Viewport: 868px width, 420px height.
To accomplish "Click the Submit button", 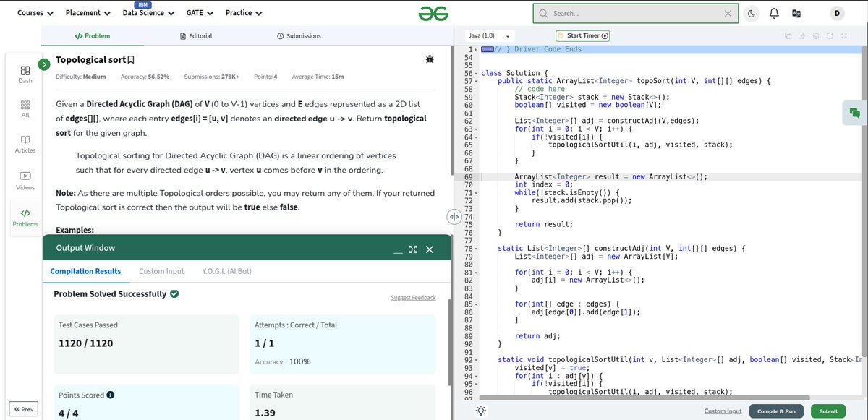I will [x=828, y=411].
